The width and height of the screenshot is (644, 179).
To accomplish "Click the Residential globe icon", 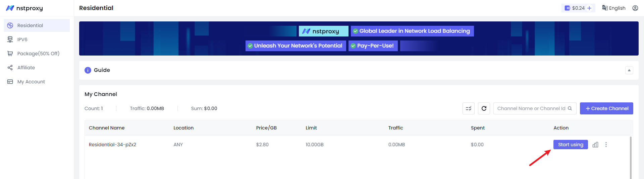I will 10,25.
